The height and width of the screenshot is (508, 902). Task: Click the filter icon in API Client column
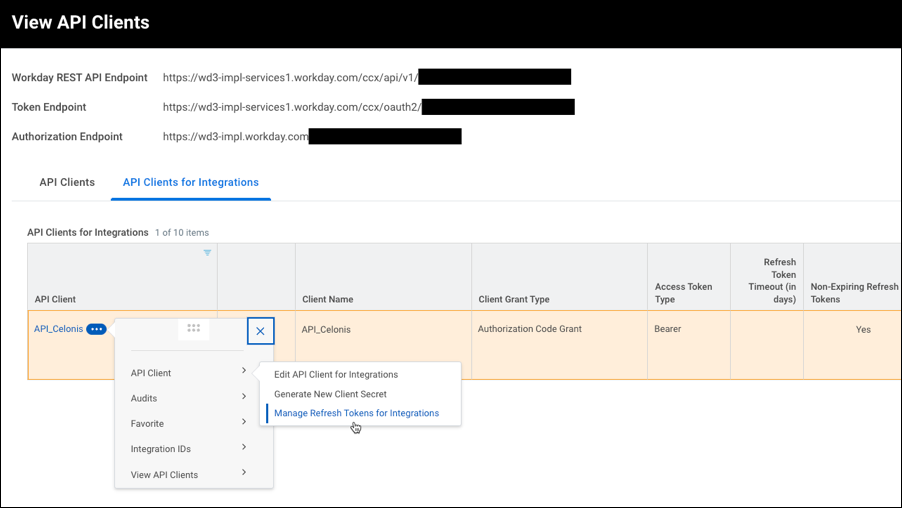pos(207,253)
